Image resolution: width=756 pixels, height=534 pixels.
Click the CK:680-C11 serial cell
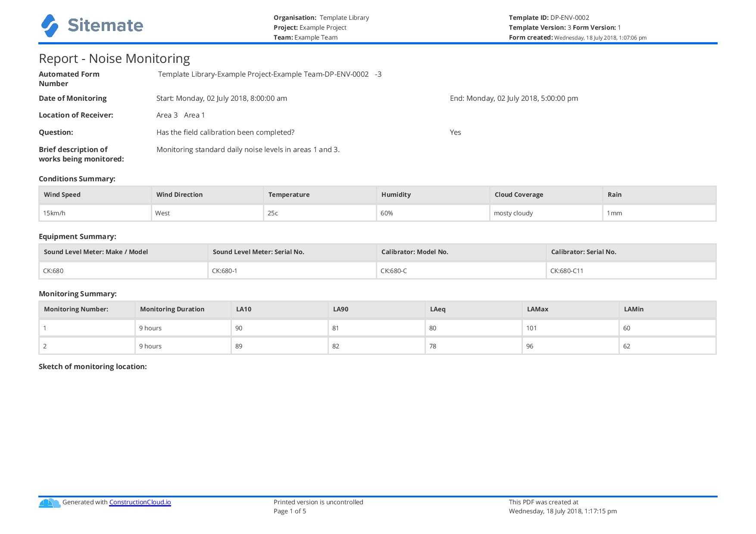[566, 271]
